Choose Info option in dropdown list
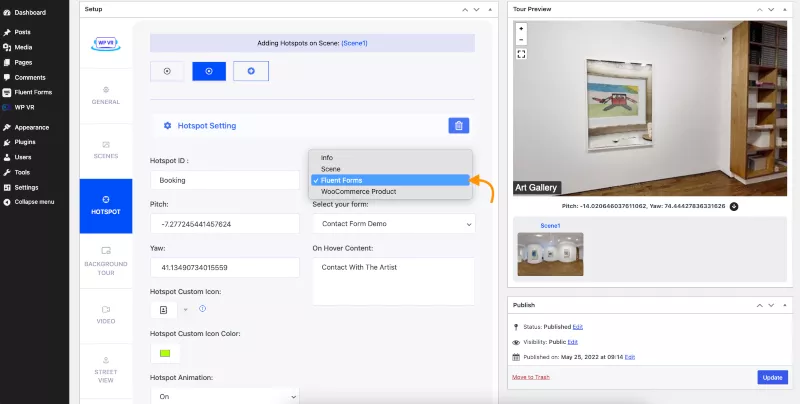 point(390,158)
